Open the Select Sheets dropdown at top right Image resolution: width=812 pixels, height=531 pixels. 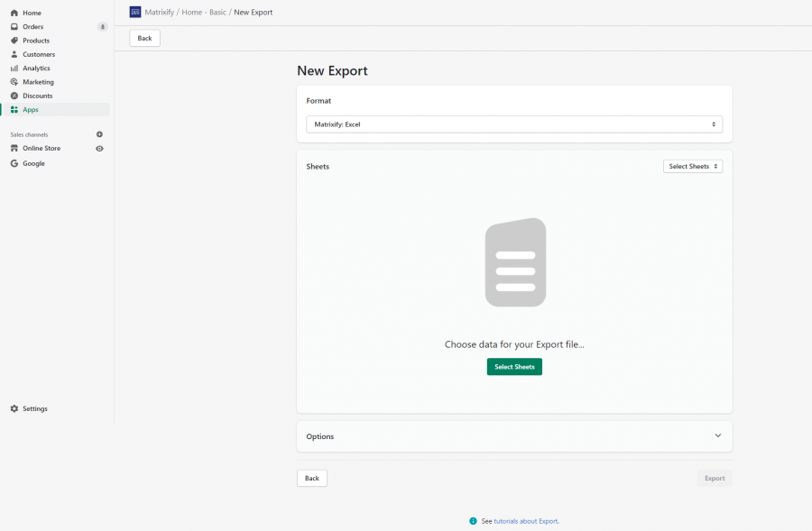tap(693, 167)
